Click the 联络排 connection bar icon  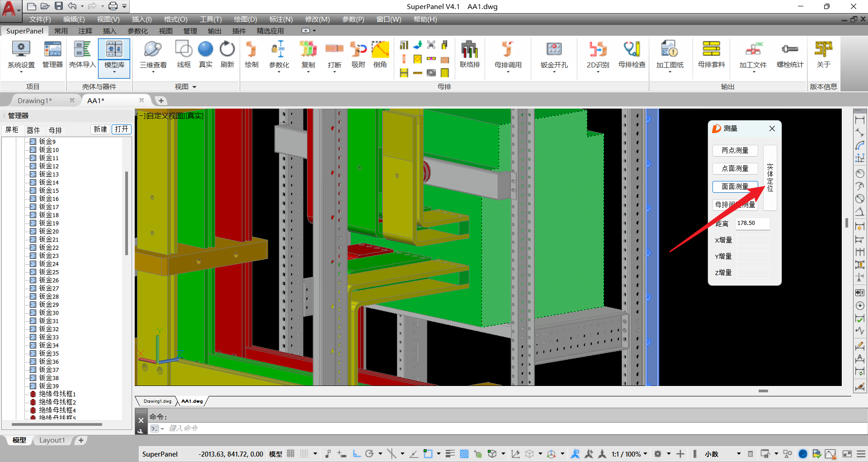point(470,55)
